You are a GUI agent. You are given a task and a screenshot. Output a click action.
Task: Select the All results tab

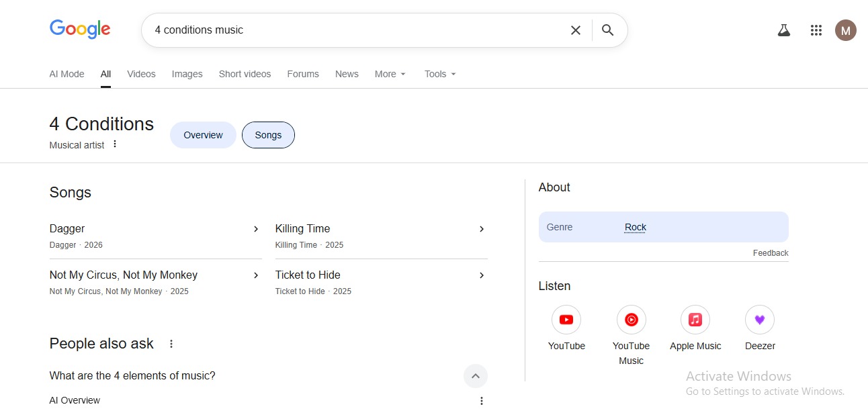(x=105, y=74)
